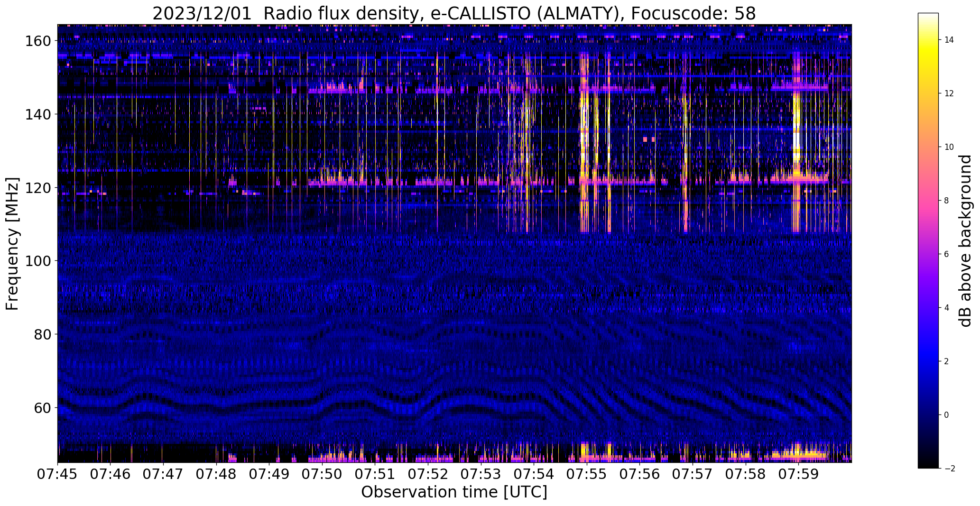The height and width of the screenshot is (506, 980).
Task: Click the "07:47" time axis tick label
Action: point(163,474)
